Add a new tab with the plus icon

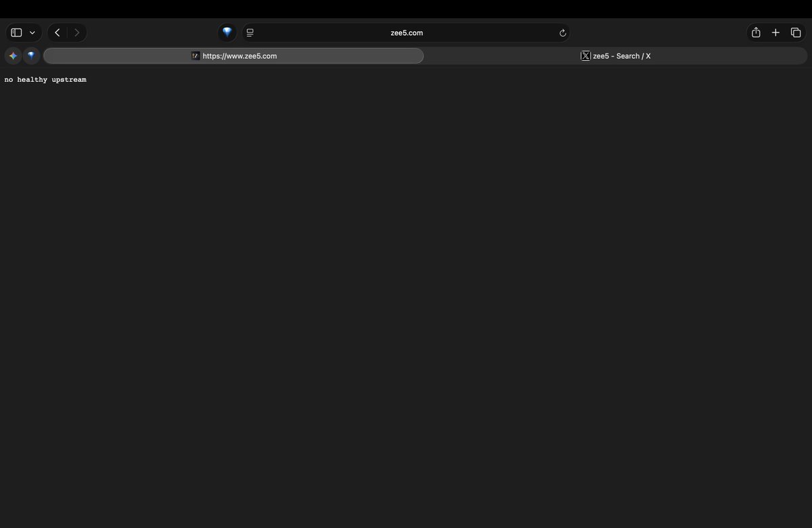coord(775,32)
